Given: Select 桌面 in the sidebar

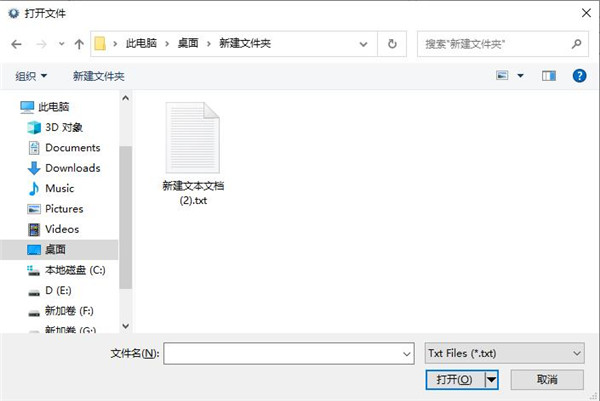Looking at the screenshot, I should pyautogui.click(x=59, y=249).
